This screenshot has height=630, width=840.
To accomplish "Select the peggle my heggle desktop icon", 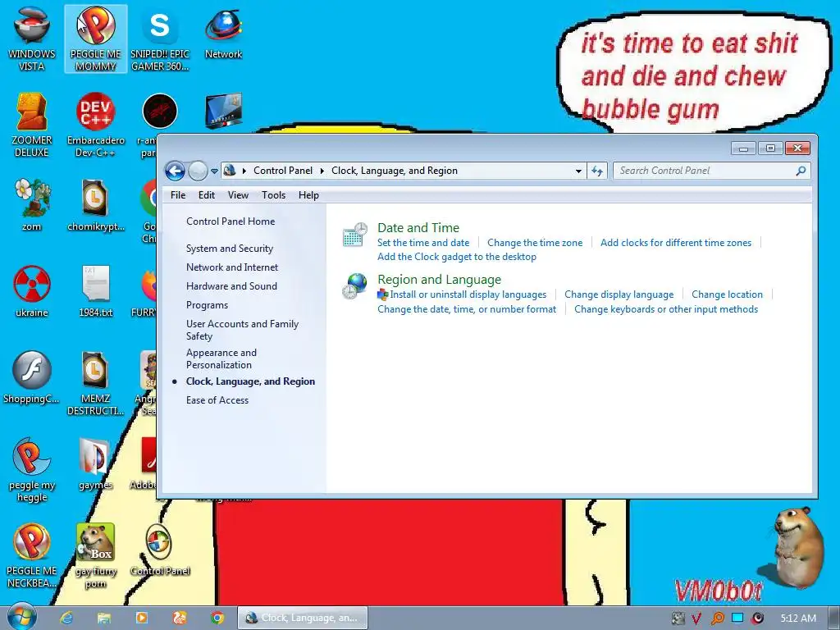I will (x=32, y=469).
